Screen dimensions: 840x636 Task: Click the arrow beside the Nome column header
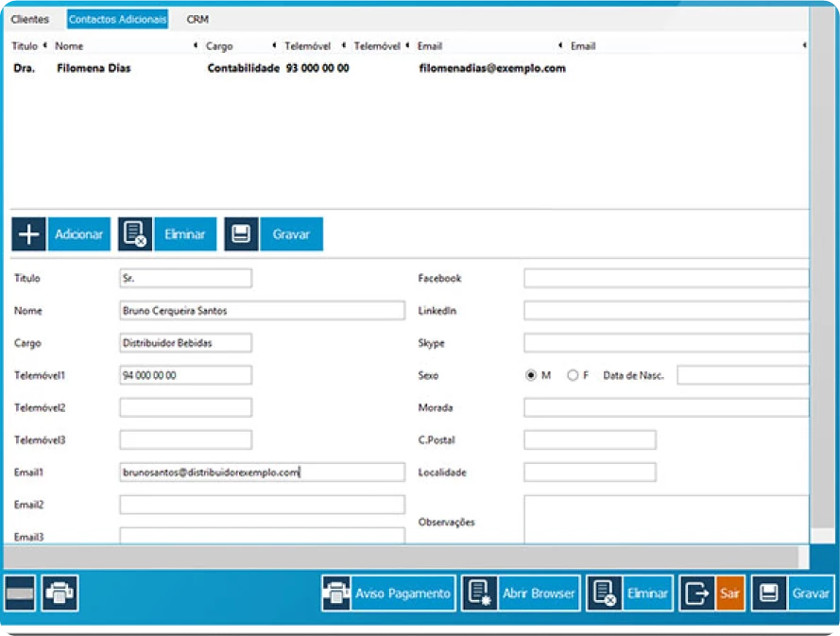point(196,45)
